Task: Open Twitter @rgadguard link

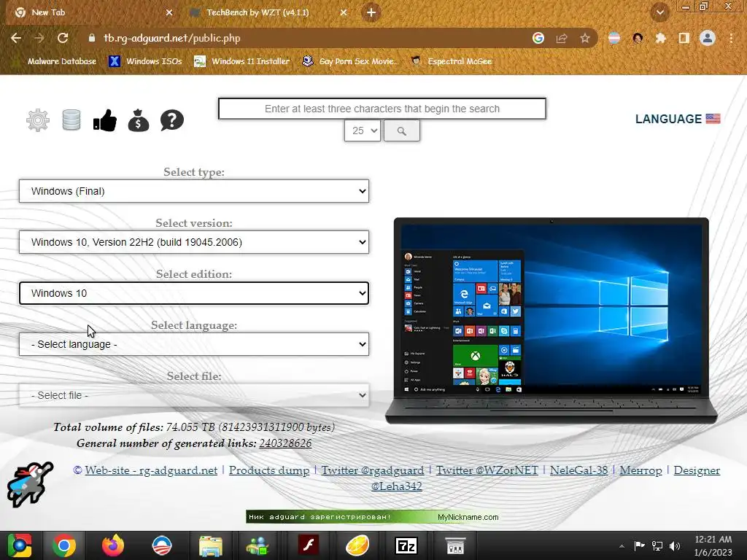Action: pos(373,470)
